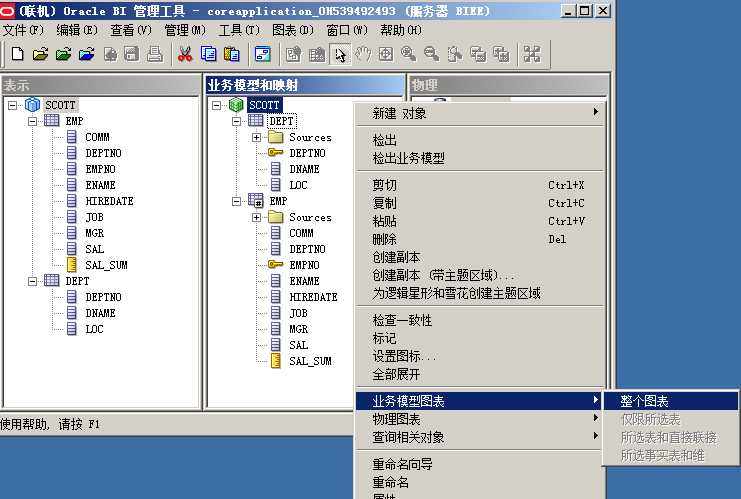This screenshot has width=741, height=499.
Task: Collapse the SCOTT node in presentation pane
Action: click(13, 105)
